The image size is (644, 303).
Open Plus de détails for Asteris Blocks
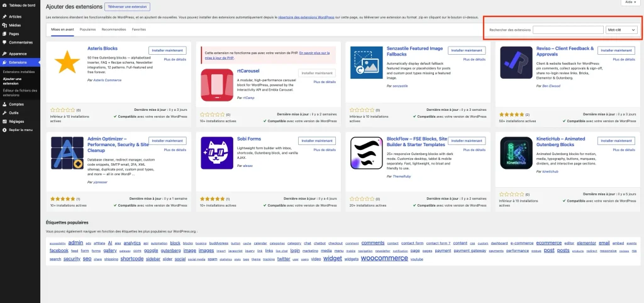(175, 59)
